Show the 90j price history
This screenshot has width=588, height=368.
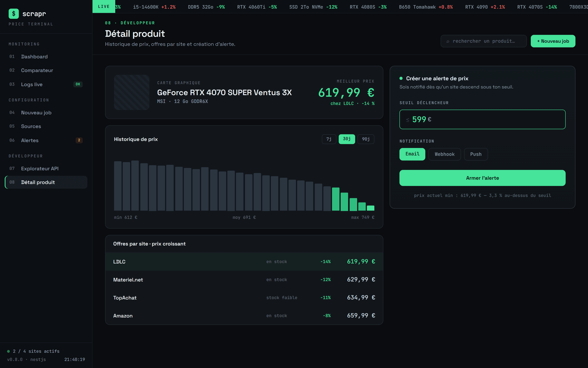point(366,139)
